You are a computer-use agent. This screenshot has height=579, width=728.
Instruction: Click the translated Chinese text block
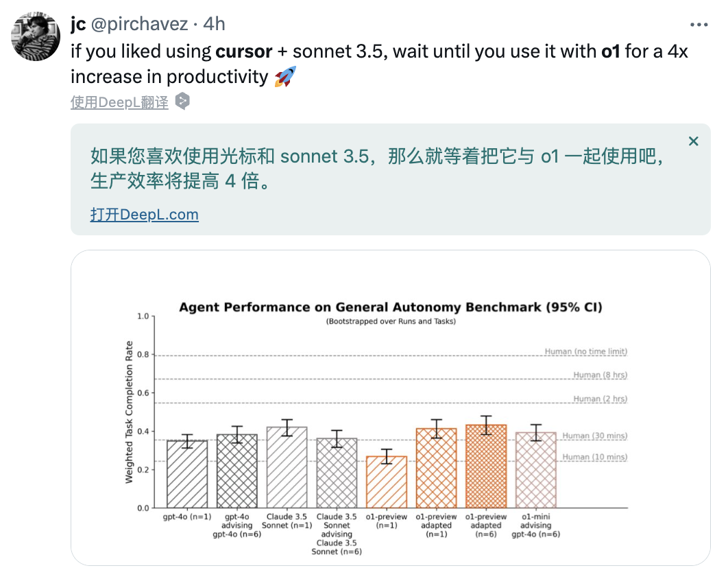pyautogui.click(x=376, y=168)
